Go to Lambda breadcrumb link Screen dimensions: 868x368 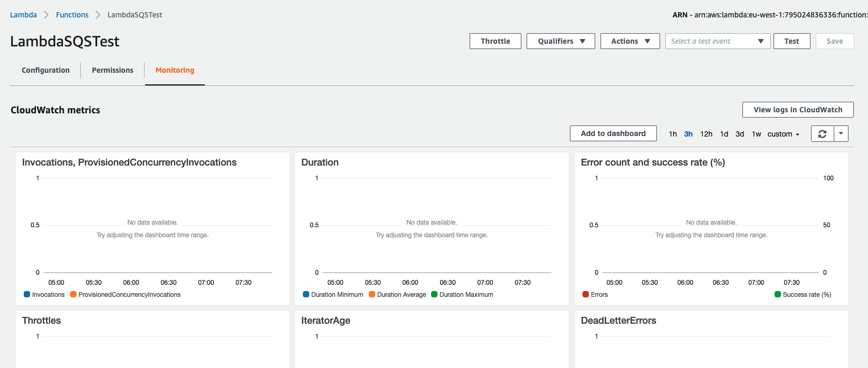tap(23, 15)
